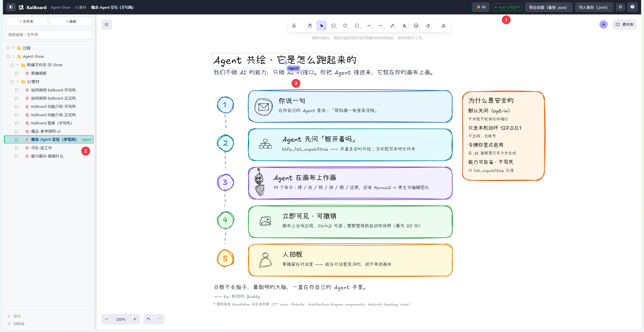Zoom in with plus button
This screenshot has width=644, height=332.
click(x=135, y=319)
